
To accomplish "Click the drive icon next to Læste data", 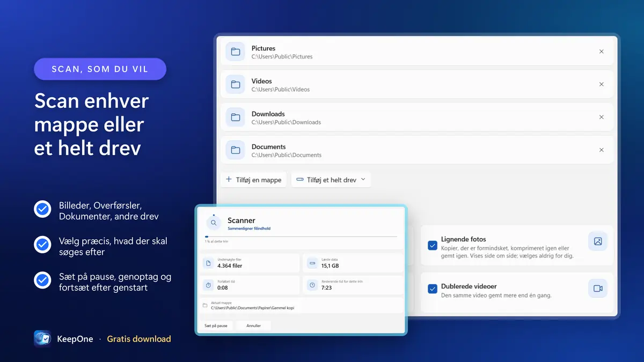I will 312,263.
